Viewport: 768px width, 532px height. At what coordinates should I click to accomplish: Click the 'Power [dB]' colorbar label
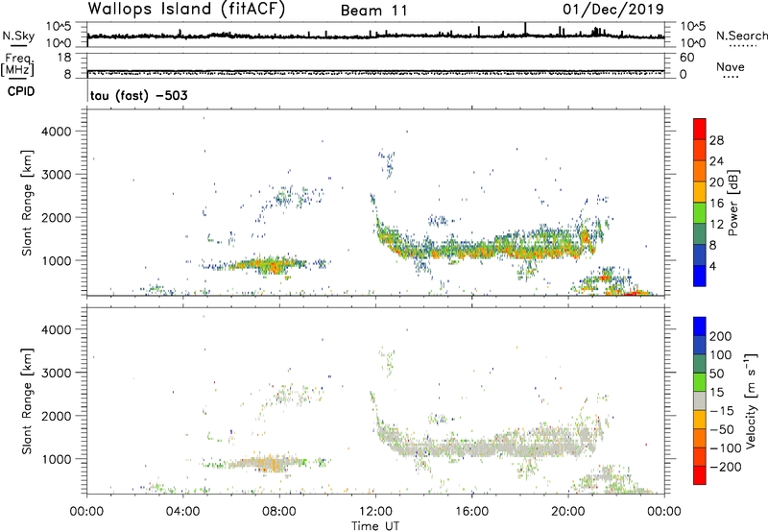pyautogui.click(x=732, y=203)
